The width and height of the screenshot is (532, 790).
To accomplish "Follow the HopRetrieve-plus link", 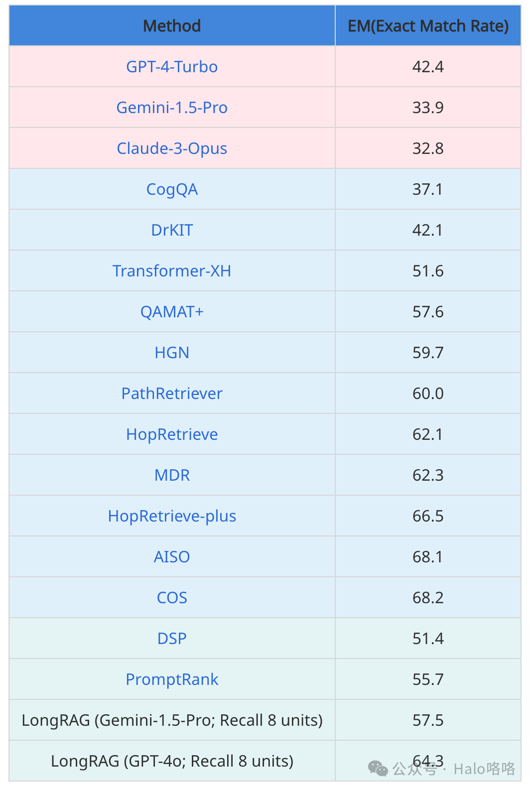I will point(172,516).
